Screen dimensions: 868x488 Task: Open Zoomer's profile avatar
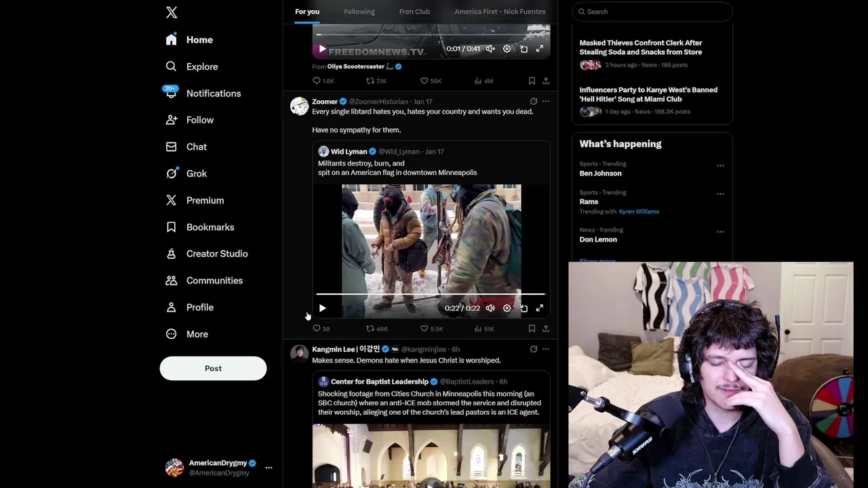coord(299,106)
